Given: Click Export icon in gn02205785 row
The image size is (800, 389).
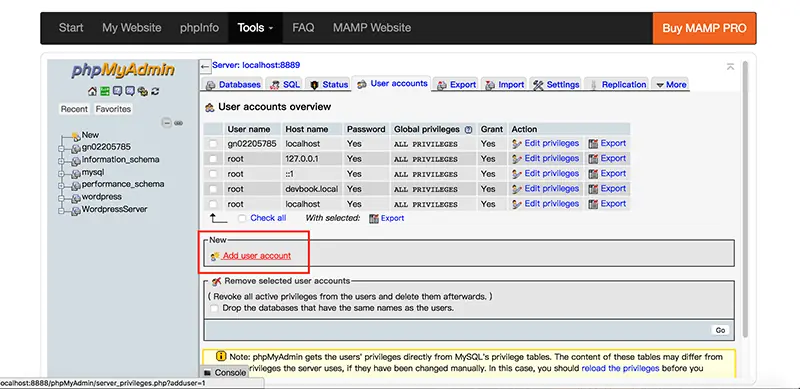Looking at the screenshot, I should point(593,144).
